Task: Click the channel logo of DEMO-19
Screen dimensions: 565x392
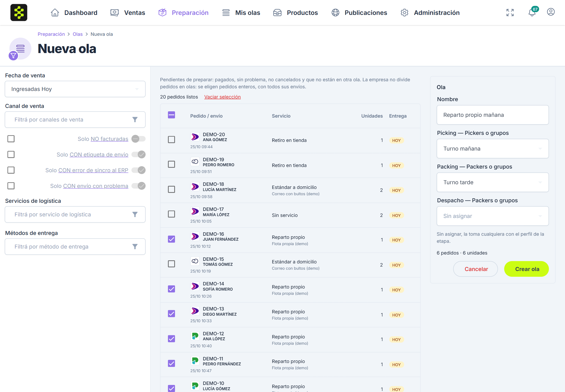Action: [x=195, y=162]
